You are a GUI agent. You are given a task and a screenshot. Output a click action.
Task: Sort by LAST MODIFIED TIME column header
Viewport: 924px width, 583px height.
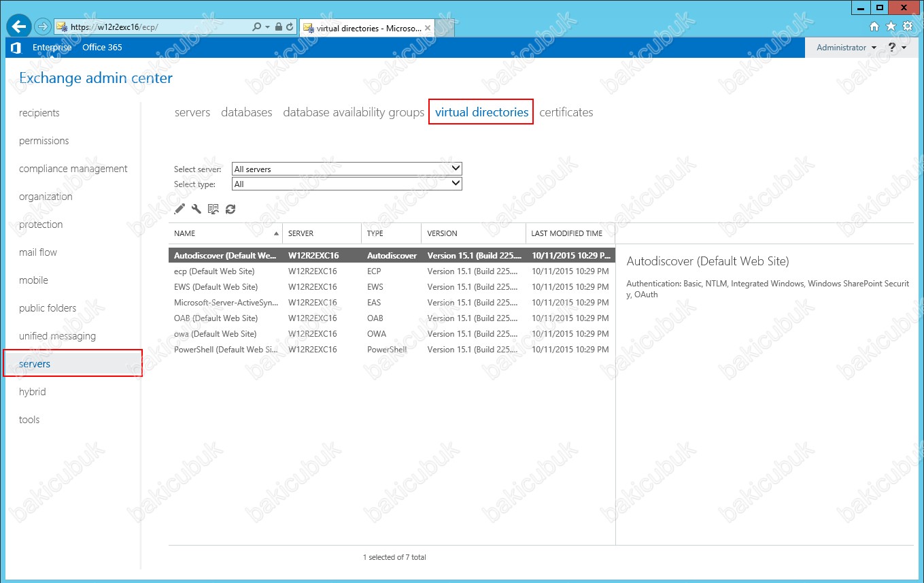tap(570, 233)
